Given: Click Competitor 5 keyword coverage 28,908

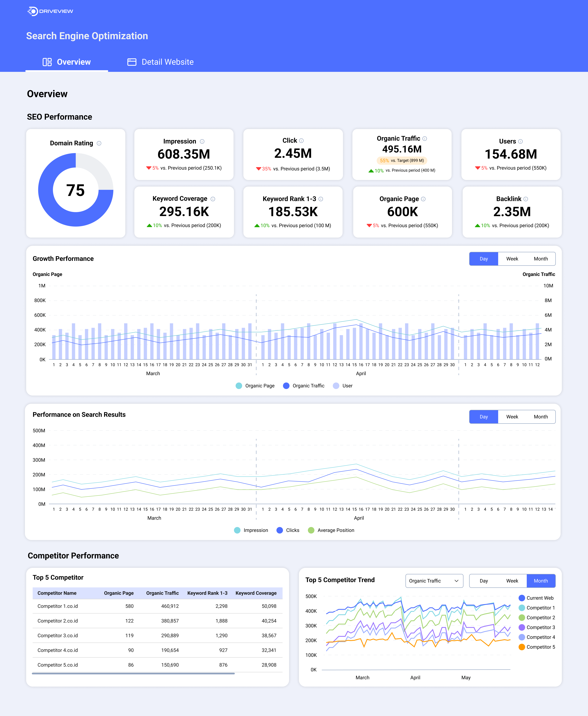Looking at the screenshot, I should tap(269, 665).
